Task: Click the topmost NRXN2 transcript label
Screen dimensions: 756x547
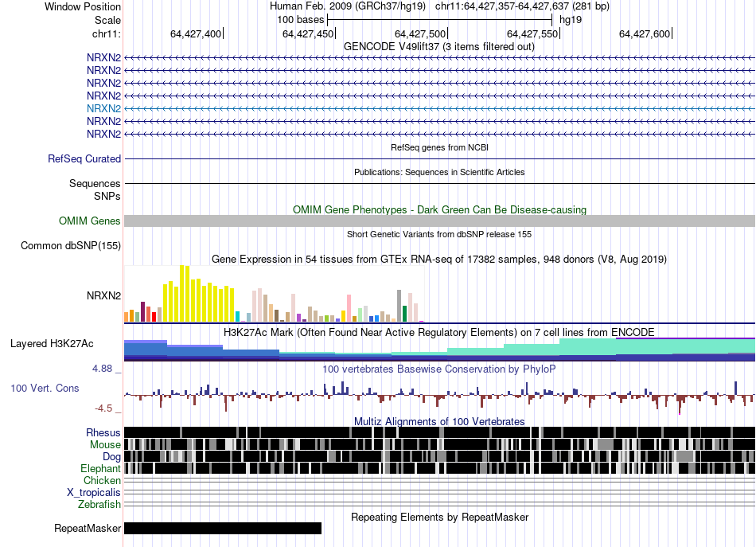Action: click(x=103, y=57)
